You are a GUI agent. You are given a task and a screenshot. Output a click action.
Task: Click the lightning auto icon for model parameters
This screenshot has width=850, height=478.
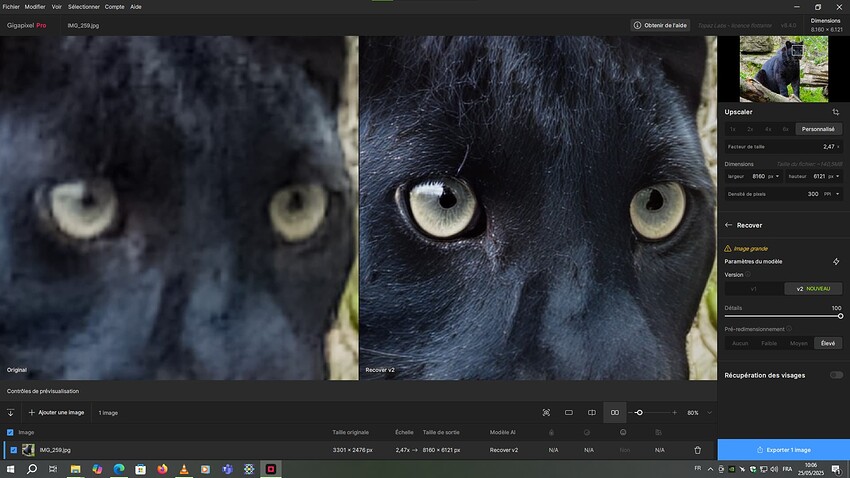[836, 261]
